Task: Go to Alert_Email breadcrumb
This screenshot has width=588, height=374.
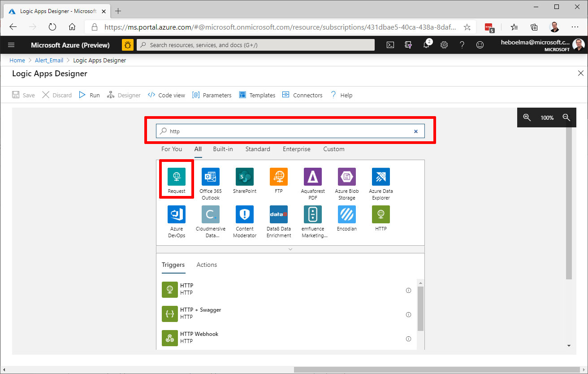Action: [49, 60]
